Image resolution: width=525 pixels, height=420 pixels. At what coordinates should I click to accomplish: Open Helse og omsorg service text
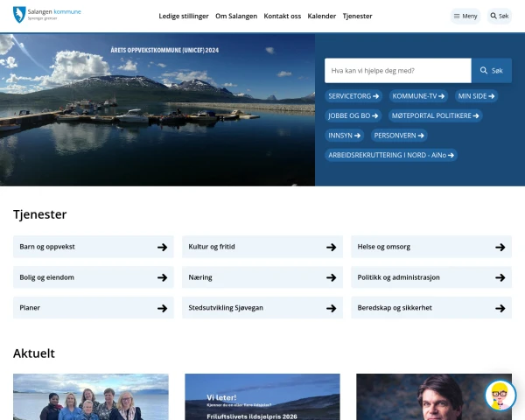384,247
